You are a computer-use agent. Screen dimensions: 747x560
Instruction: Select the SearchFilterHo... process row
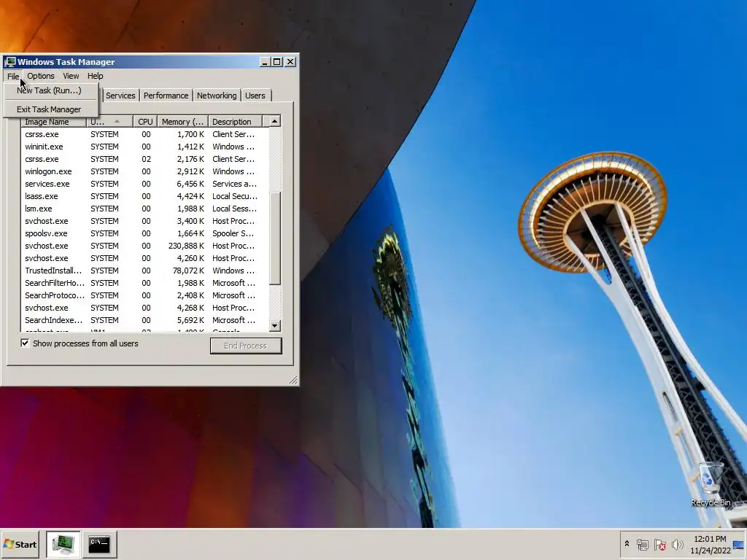pyautogui.click(x=145, y=283)
